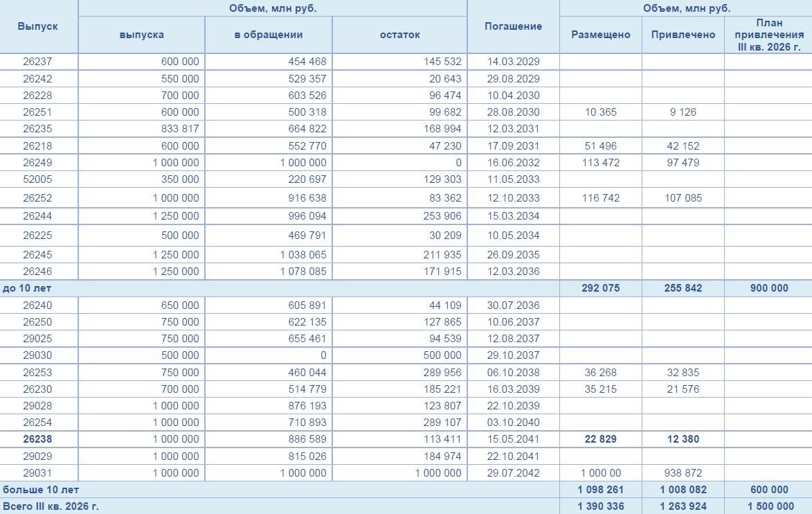Click raised amount 938 872 cell
Screen dimensions: 812x514
pyautogui.click(x=683, y=473)
